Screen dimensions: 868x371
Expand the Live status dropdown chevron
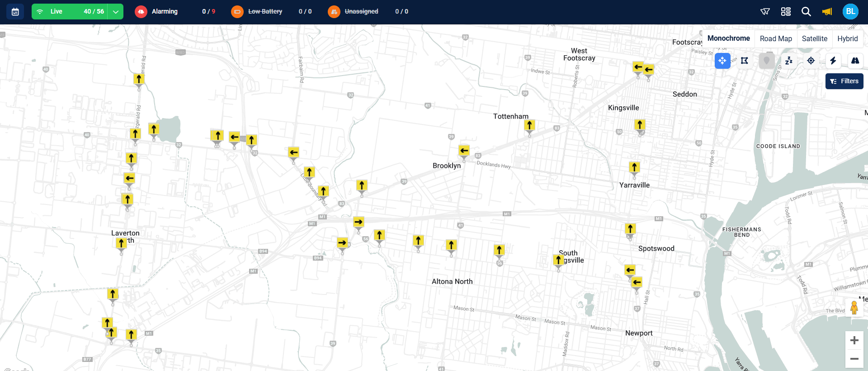tap(115, 12)
